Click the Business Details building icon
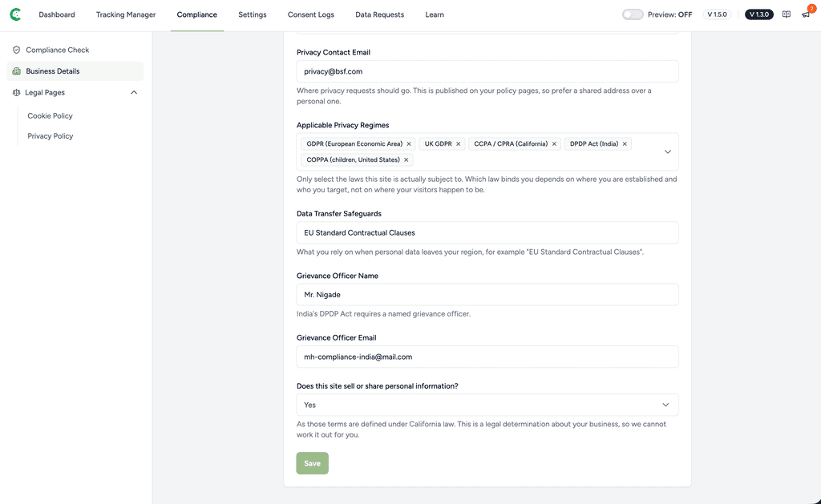 (x=16, y=71)
